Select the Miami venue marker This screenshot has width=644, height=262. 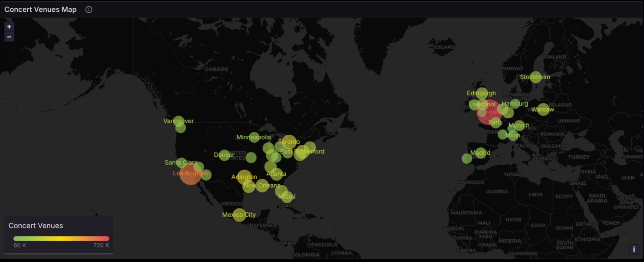pos(287,197)
